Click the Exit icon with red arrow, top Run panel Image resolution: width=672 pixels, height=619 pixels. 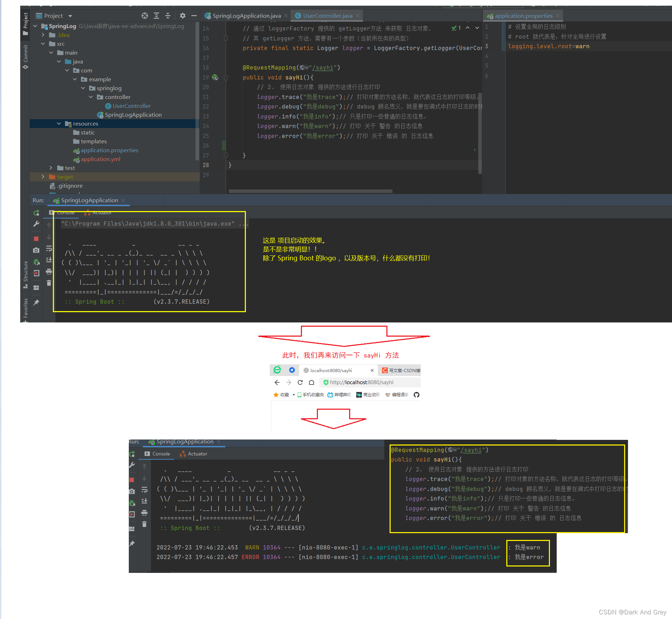36,273
